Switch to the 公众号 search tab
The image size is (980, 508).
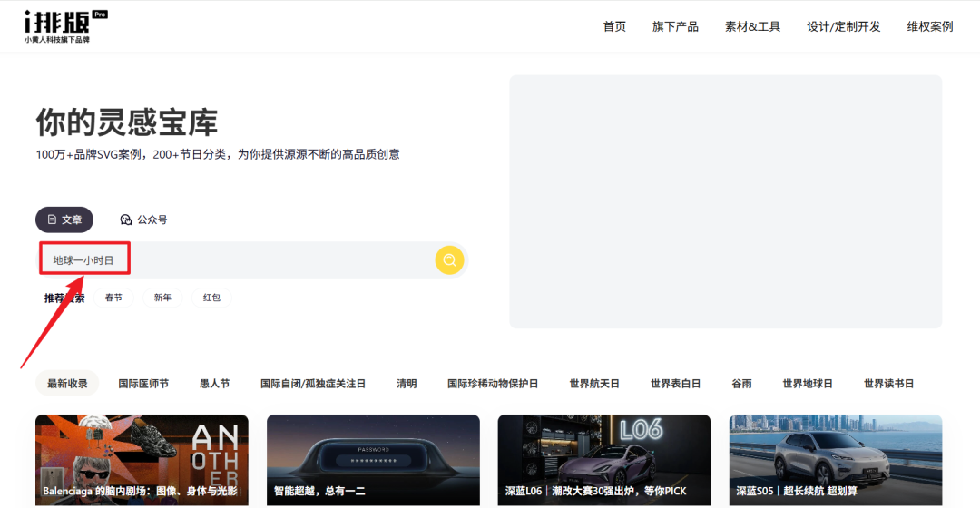point(143,220)
